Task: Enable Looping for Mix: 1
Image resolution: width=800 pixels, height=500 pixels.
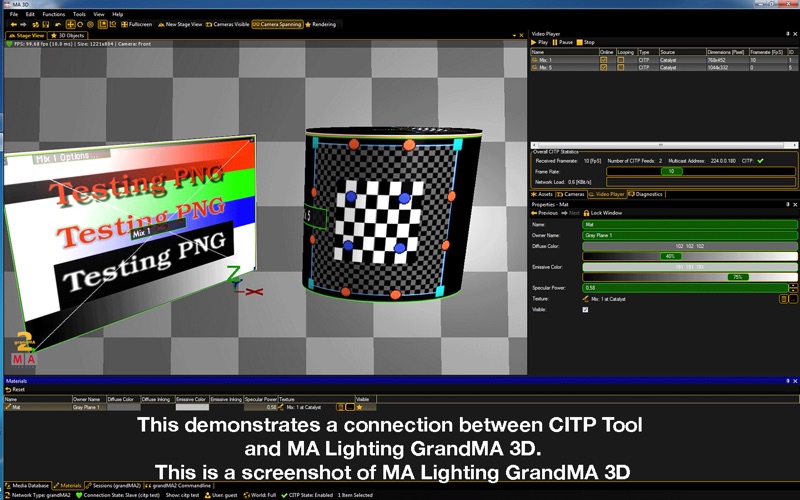Action: pos(620,60)
